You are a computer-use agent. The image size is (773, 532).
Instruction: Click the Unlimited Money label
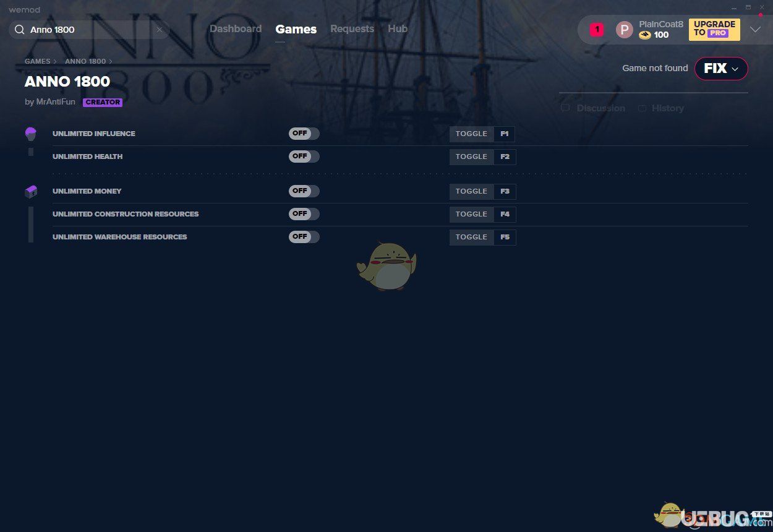coord(87,191)
